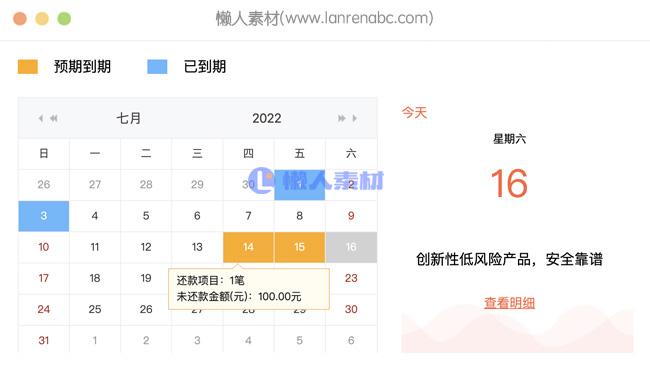Click the 还款项目：1笔 tooltip line
This screenshot has height=374, width=650.
pyautogui.click(x=211, y=281)
